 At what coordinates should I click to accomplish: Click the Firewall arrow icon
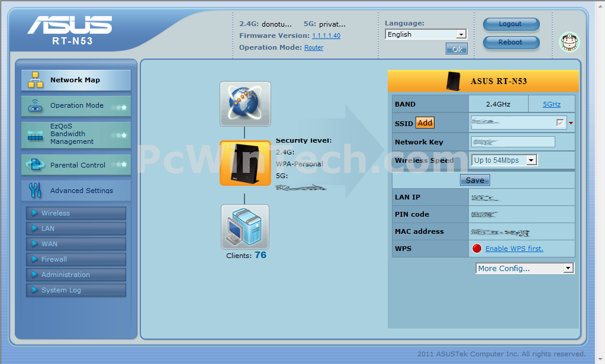click(35, 259)
